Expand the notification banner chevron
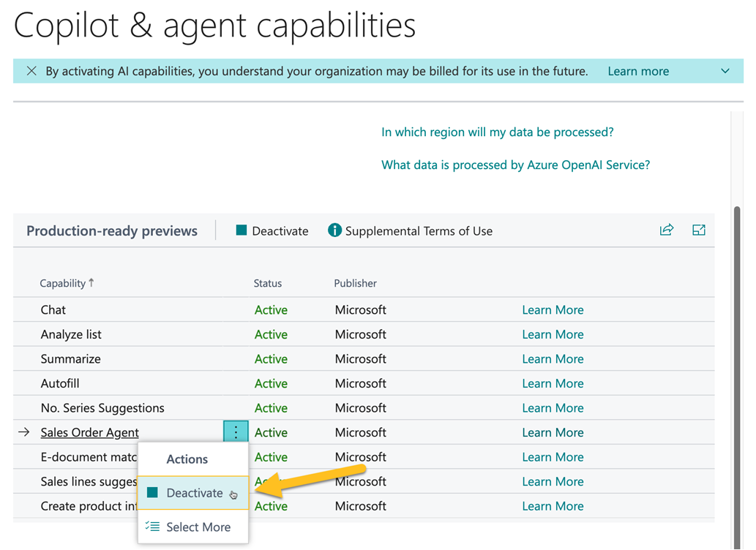This screenshot has height=550, width=756. (x=725, y=71)
